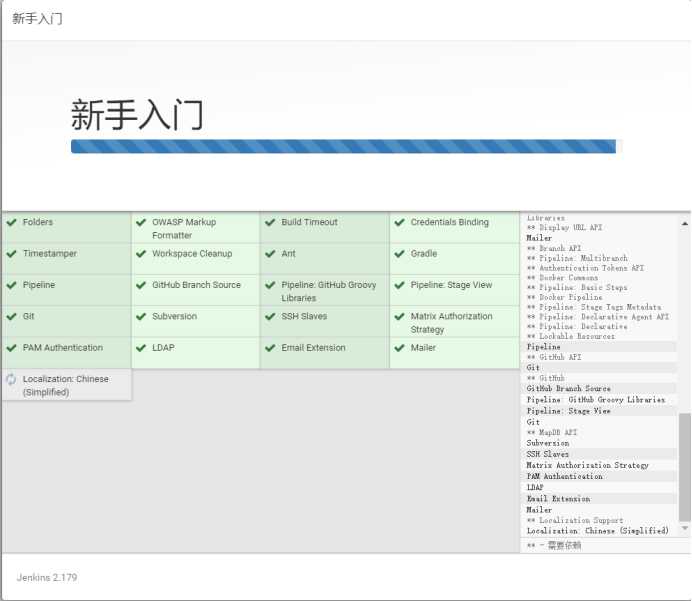
Task: Click the checkmark next to Workspace Cleanup
Action: click(x=141, y=253)
